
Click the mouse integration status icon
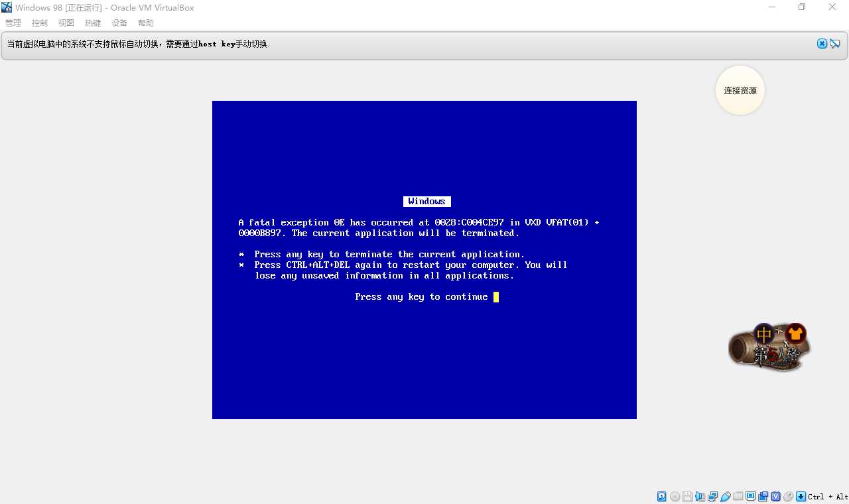pos(788,497)
